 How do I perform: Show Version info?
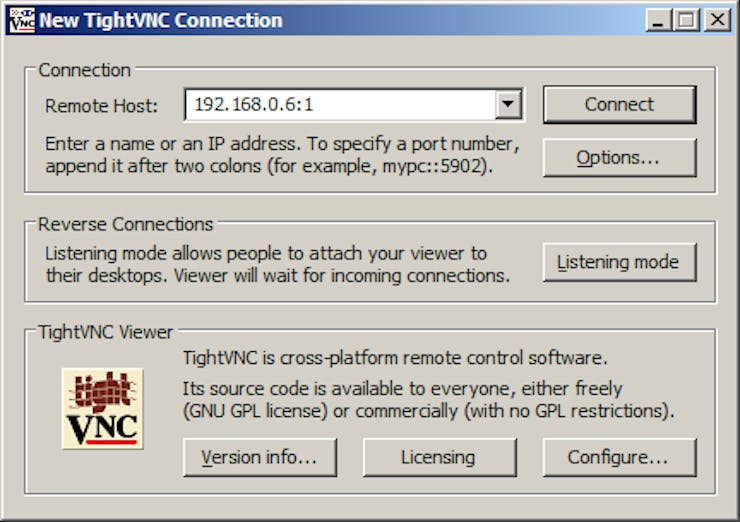pos(260,457)
